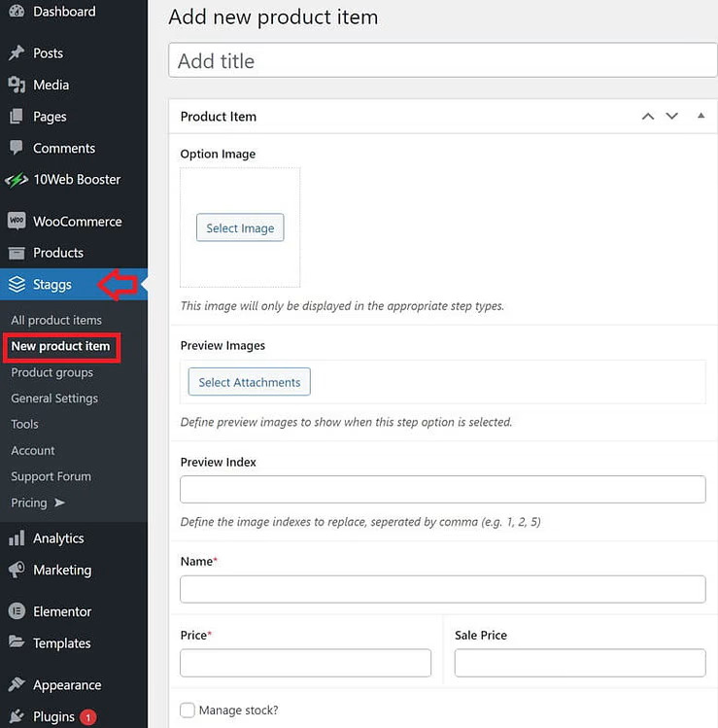Click the Marketing megaphone icon
The height and width of the screenshot is (728, 718).
tap(17, 570)
